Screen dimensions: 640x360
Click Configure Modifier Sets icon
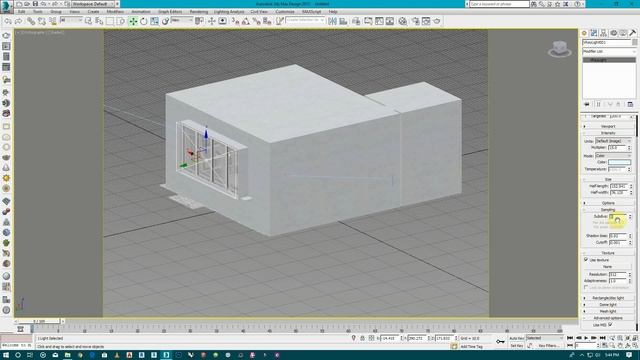click(630, 104)
